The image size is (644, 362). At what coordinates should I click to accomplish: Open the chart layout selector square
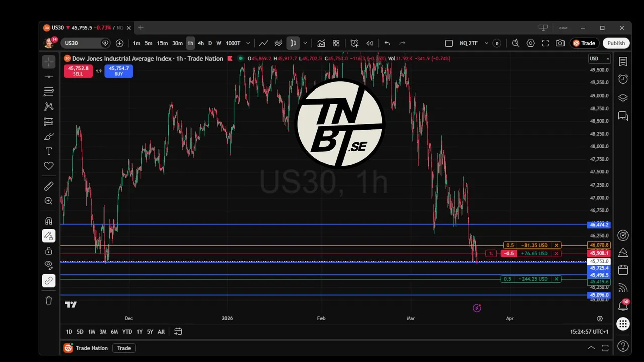449,43
